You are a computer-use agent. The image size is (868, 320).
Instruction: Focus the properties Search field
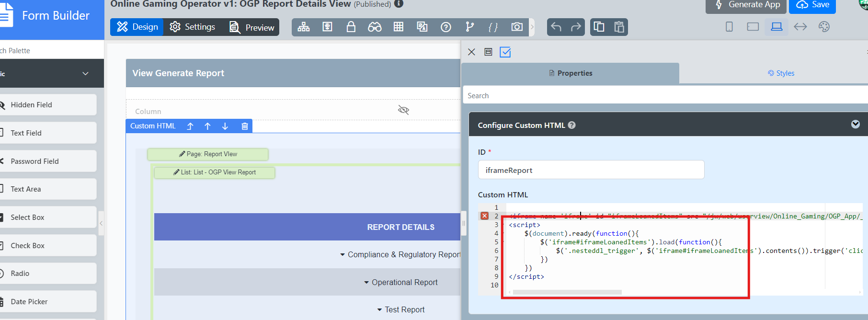665,95
